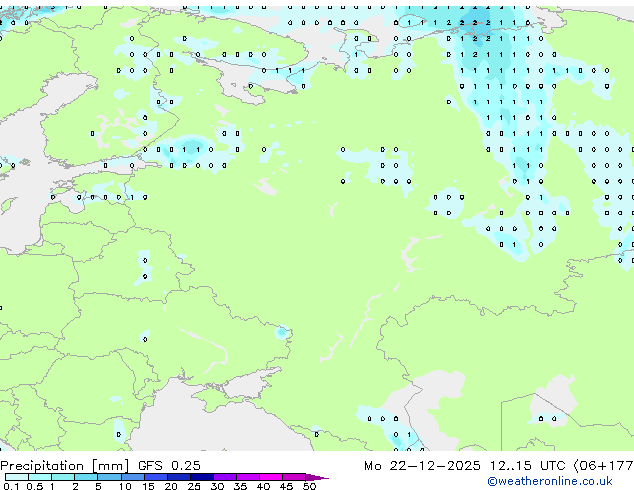This screenshot has width=634, height=490.
Task: Click the 15–20 mm legend color cell
Action: [155, 477]
